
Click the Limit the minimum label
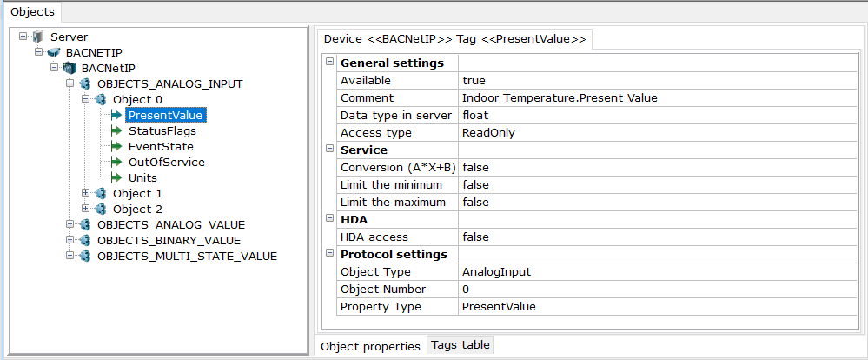[x=392, y=184]
